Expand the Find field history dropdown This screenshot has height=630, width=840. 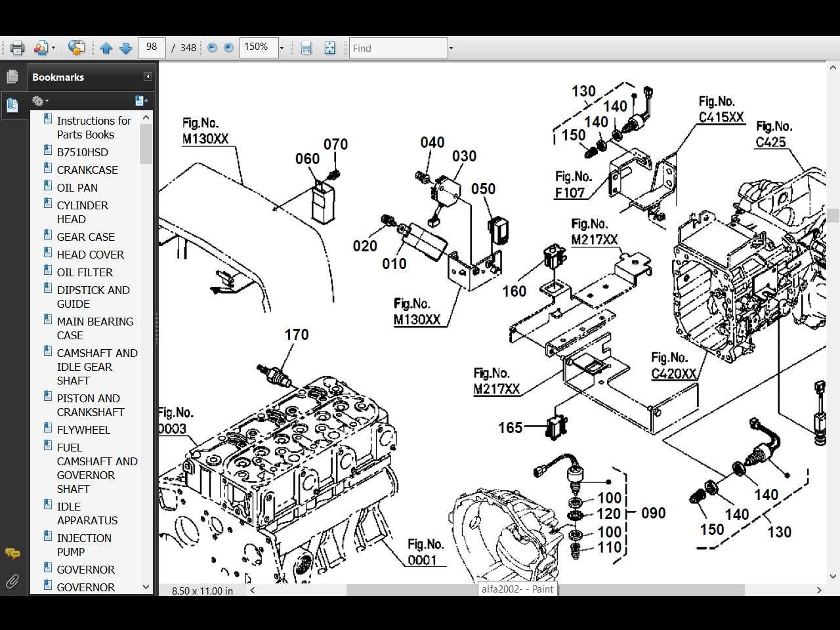[450, 48]
